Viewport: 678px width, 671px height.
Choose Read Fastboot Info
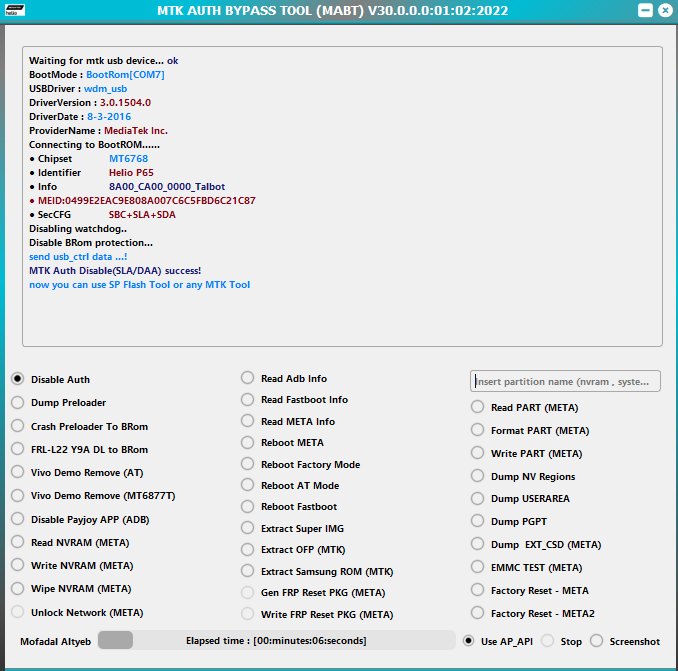coord(247,399)
